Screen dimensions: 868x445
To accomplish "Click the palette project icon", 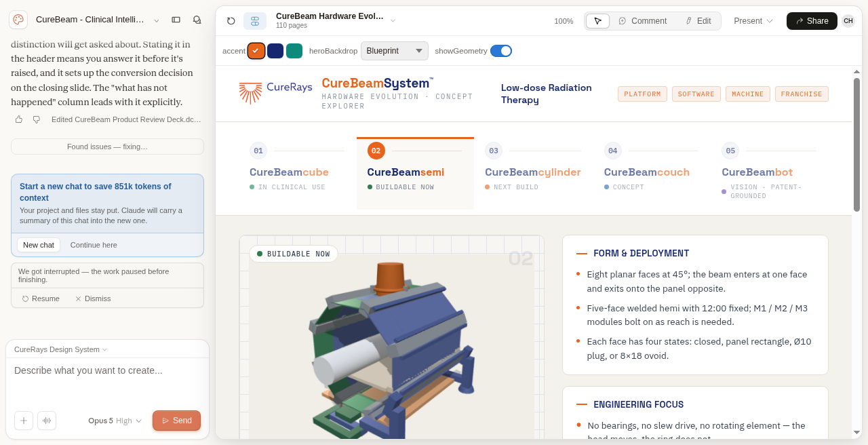I will (18, 20).
